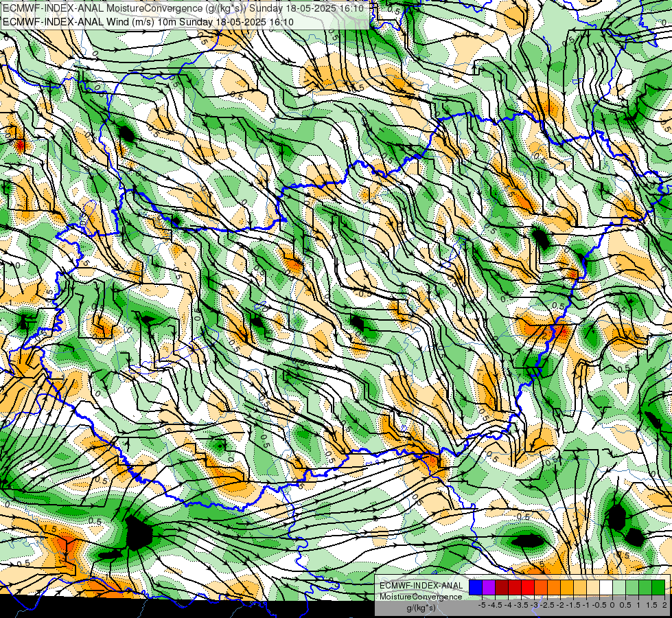Image resolution: width=672 pixels, height=618 pixels.
Task: Click the '-2' tick label in legend
Action: pyautogui.click(x=561, y=605)
